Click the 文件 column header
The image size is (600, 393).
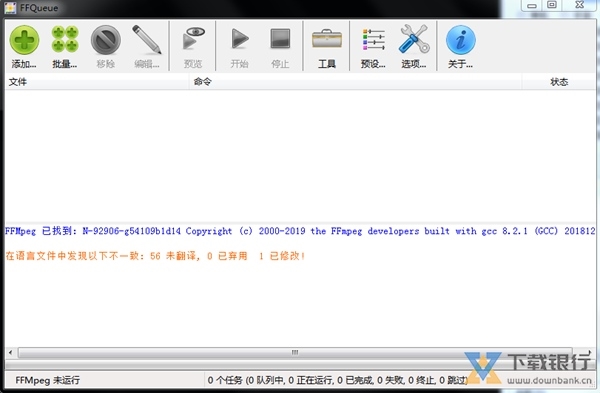(97, 82)
